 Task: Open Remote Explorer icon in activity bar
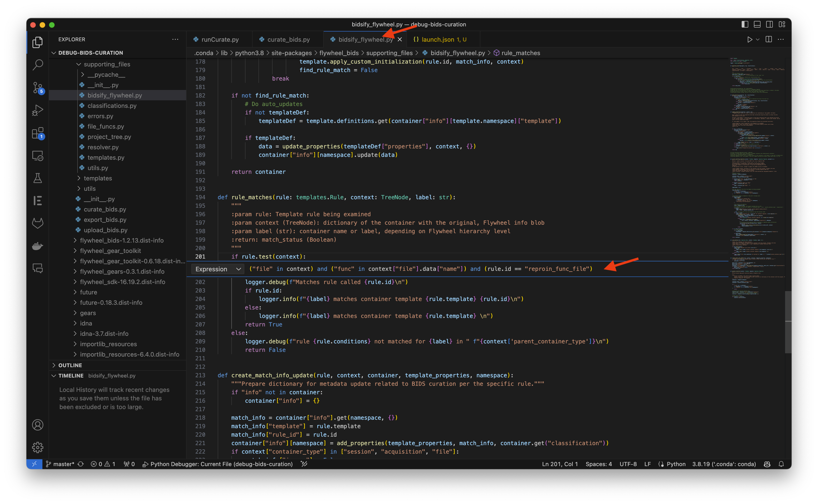click(x=38, y=156)
